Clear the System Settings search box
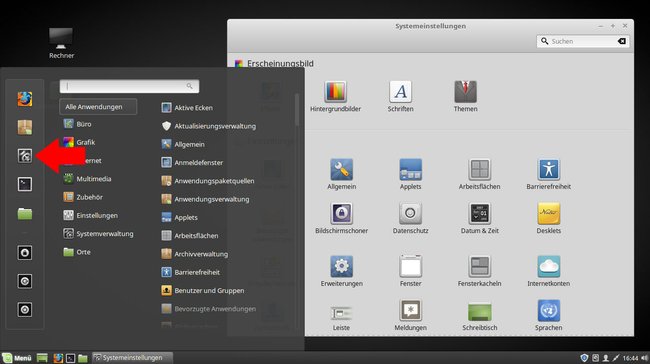The height and width of the screenshot is (364, 650). pyautogui.click(x=621, y=41)
